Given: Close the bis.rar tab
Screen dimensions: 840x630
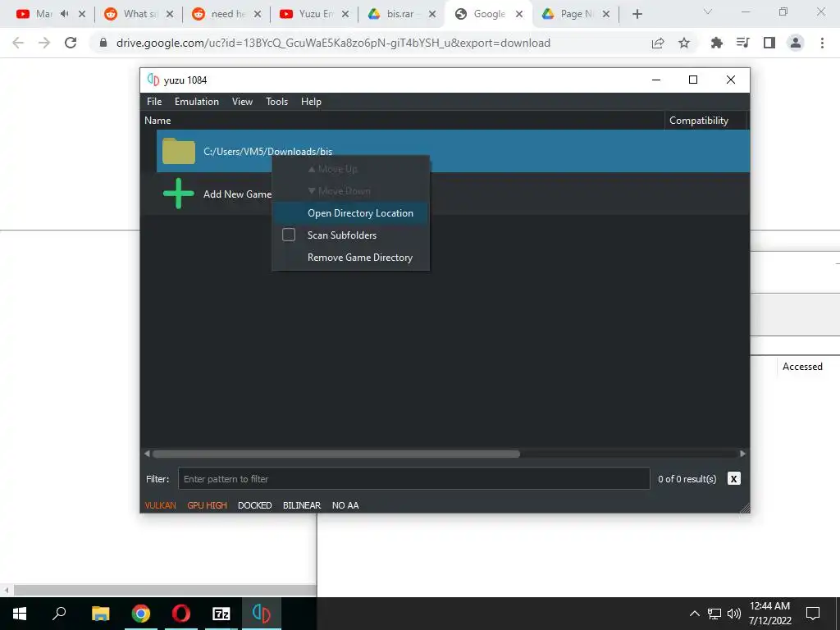Looking at the screenshot, I should coord(432,15).
